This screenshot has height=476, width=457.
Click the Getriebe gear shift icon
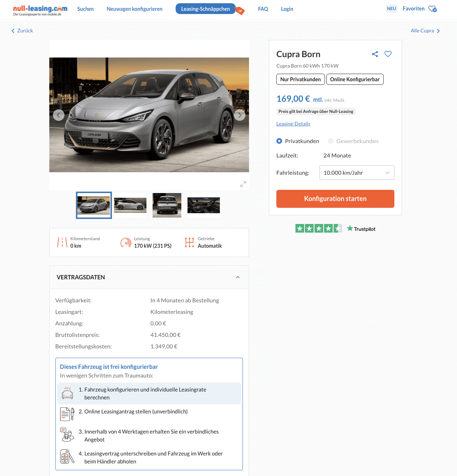(x=189, y=242)
